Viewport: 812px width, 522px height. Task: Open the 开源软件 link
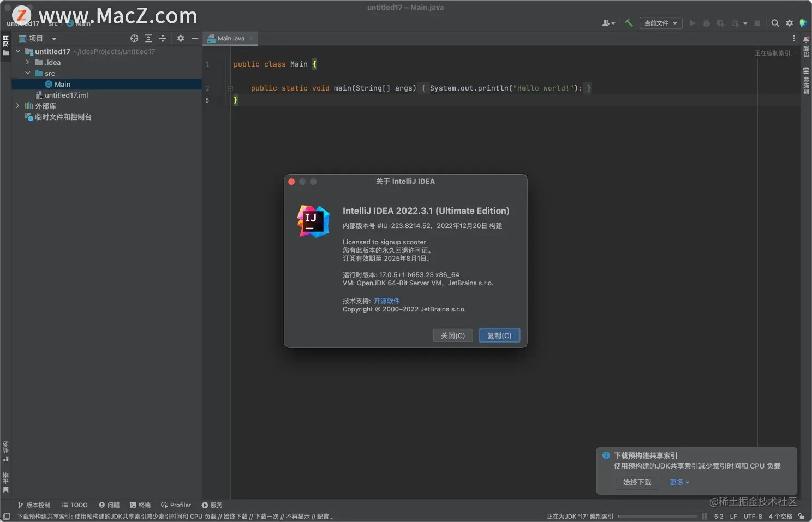pos(387,301)
